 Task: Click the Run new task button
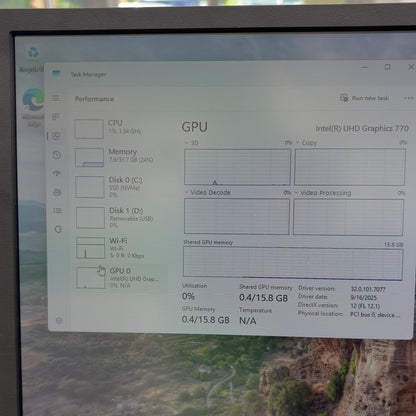coord(364,98)
